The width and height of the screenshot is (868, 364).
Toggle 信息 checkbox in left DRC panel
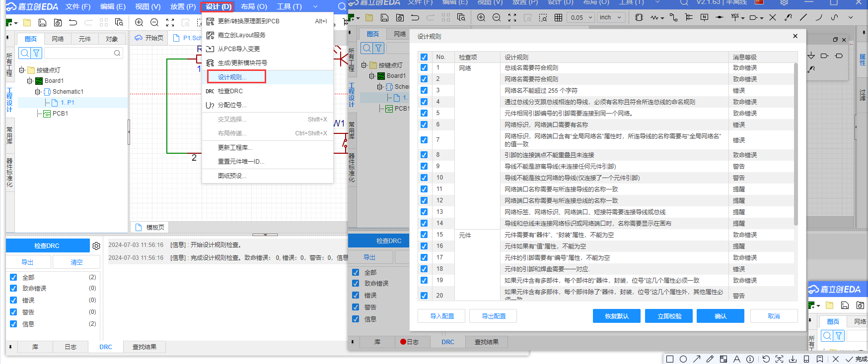pyautogui.click(x=13, y=324)
